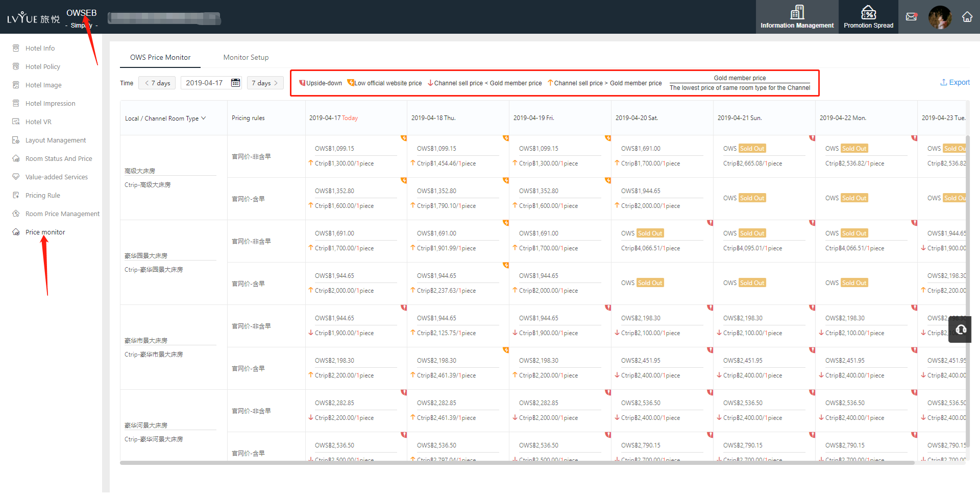Open customer service headset widget
The image size is (980, 495).
coord(960,329)
